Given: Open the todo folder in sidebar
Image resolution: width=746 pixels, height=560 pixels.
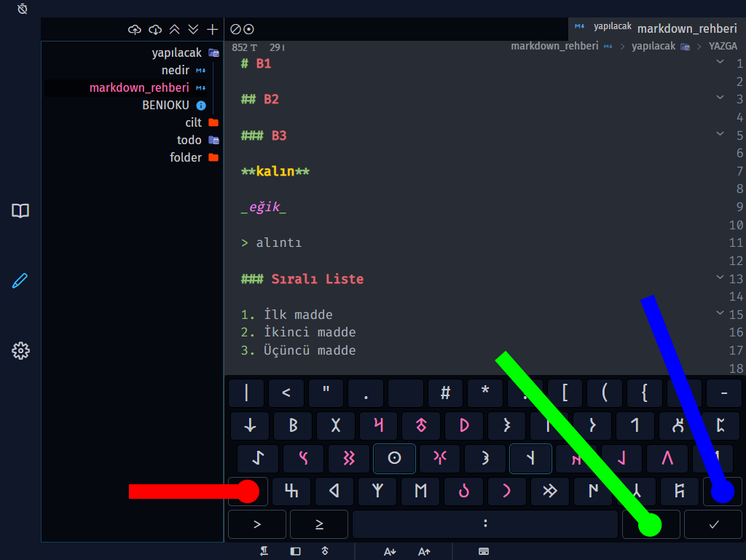Looking at the screenshot, I should pyautogui.click(x=189, y=140).
